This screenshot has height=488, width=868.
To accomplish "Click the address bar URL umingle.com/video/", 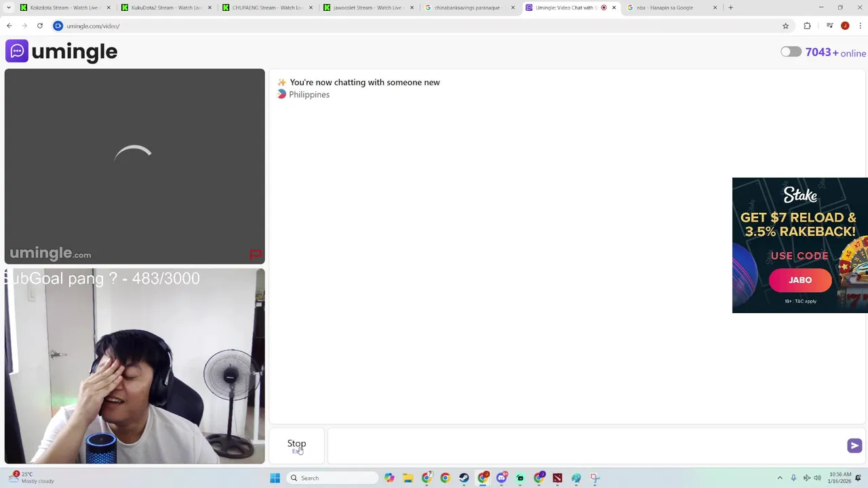I will pyautogui.click(x=93, y=26).
